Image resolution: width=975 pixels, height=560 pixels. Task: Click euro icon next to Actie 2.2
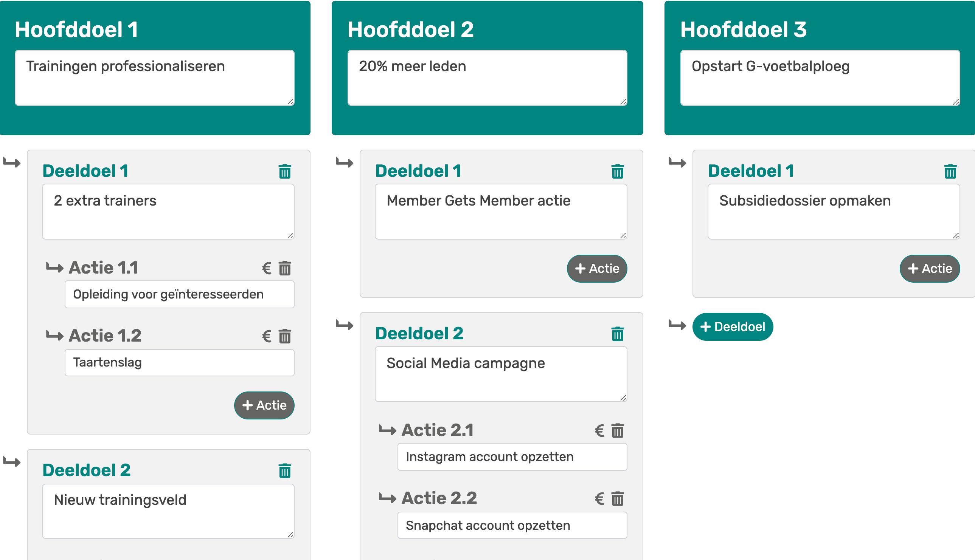click(x=599, y=499)
